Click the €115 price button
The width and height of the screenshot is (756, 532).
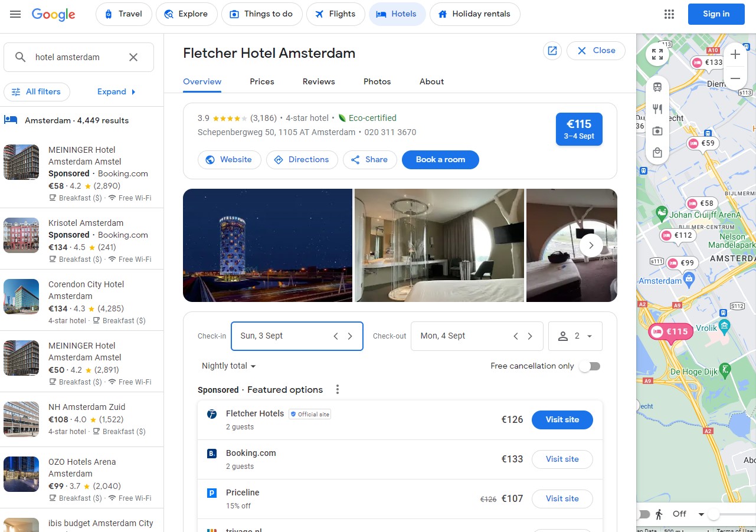point(579,129)
